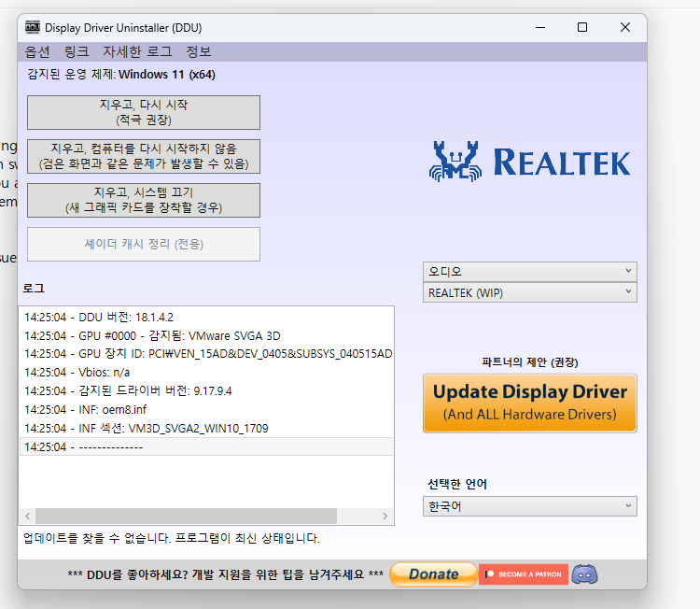Select log line INF: oem8.inf
The width and height of the screenshot is (700, 609).
(x=206, y=409)
